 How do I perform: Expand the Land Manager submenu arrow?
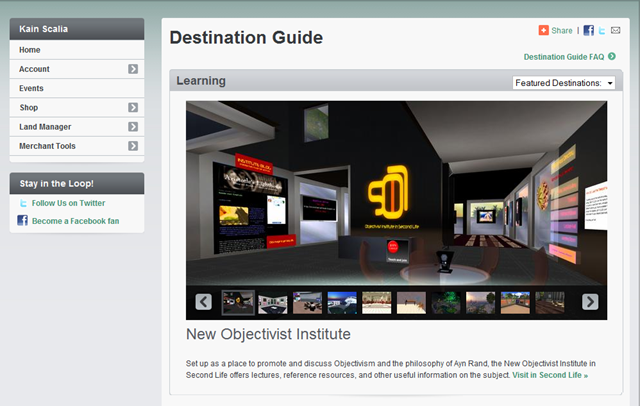click(133, 126)
